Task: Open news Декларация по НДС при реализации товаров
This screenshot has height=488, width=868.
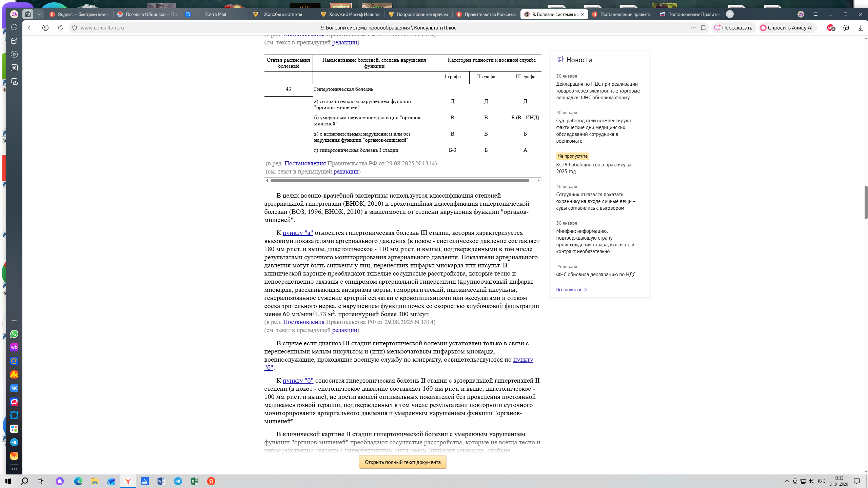Action: click(x=598, y=91)
